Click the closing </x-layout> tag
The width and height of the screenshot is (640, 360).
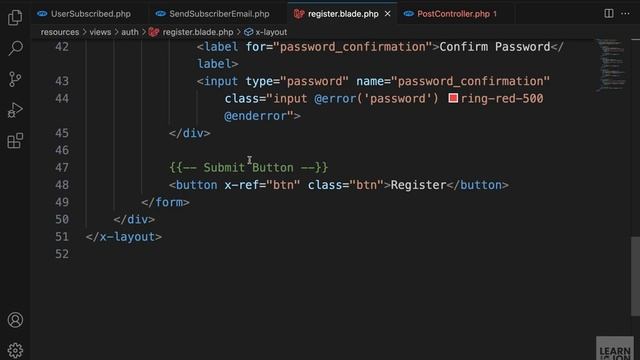(124, 237)
